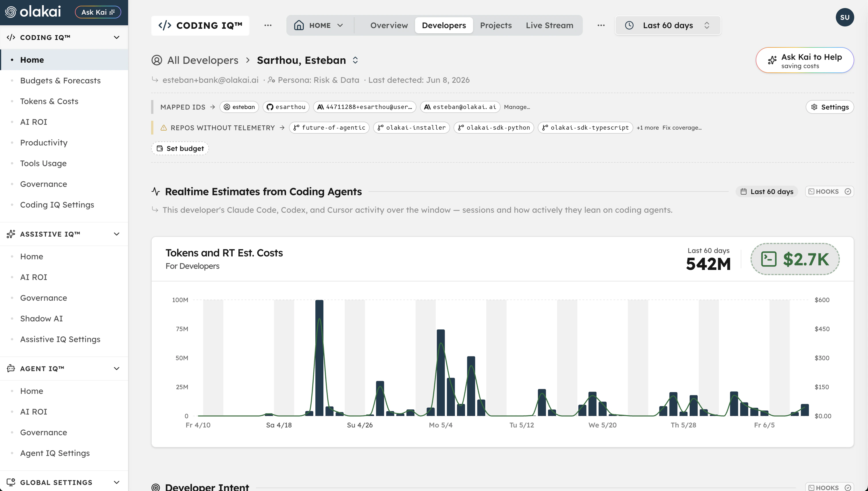Click the All Developers person icon

click(x=157, y=60)
